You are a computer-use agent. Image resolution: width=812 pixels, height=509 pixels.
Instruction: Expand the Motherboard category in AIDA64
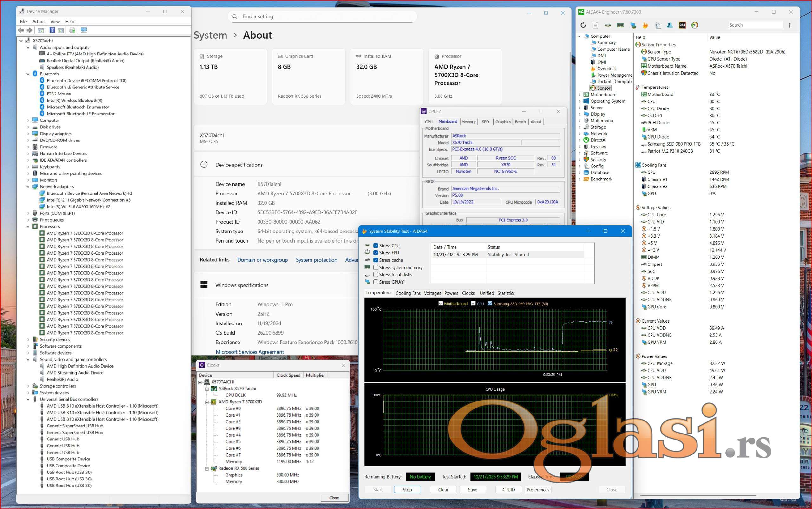click(580, 95)
